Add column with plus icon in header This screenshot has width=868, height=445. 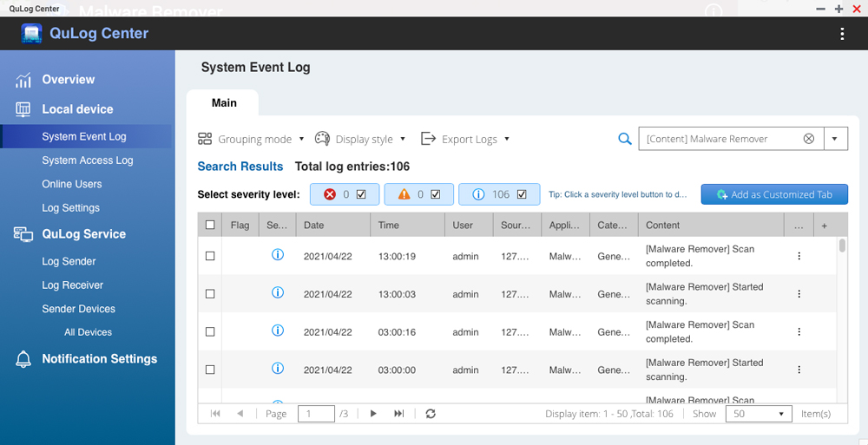825,226
